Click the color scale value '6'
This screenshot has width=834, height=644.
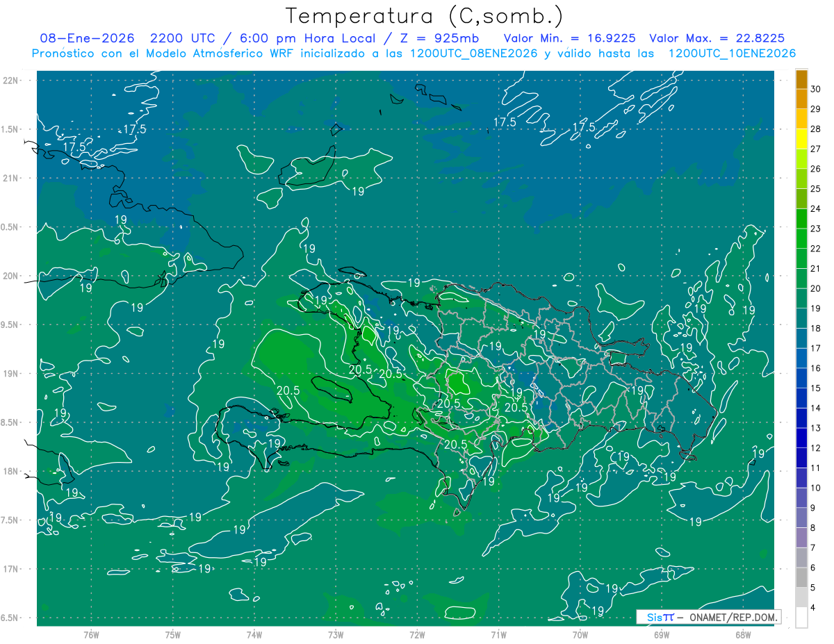coord(815,567)
